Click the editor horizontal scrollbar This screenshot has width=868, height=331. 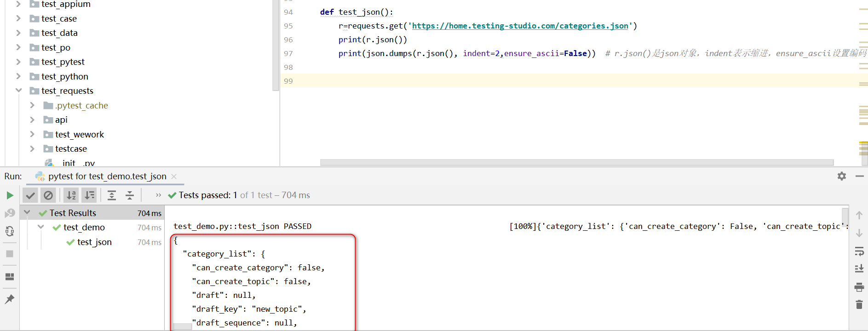pyautogui.click(x=577, y=162)
